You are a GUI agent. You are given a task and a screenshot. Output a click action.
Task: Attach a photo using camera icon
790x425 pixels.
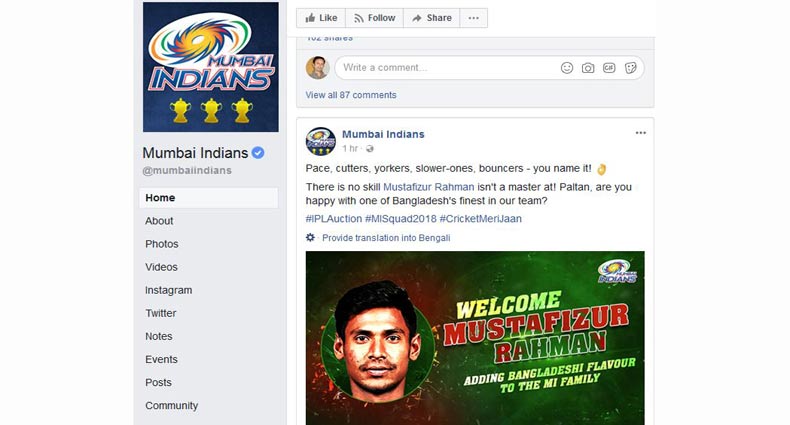(588, 68)
